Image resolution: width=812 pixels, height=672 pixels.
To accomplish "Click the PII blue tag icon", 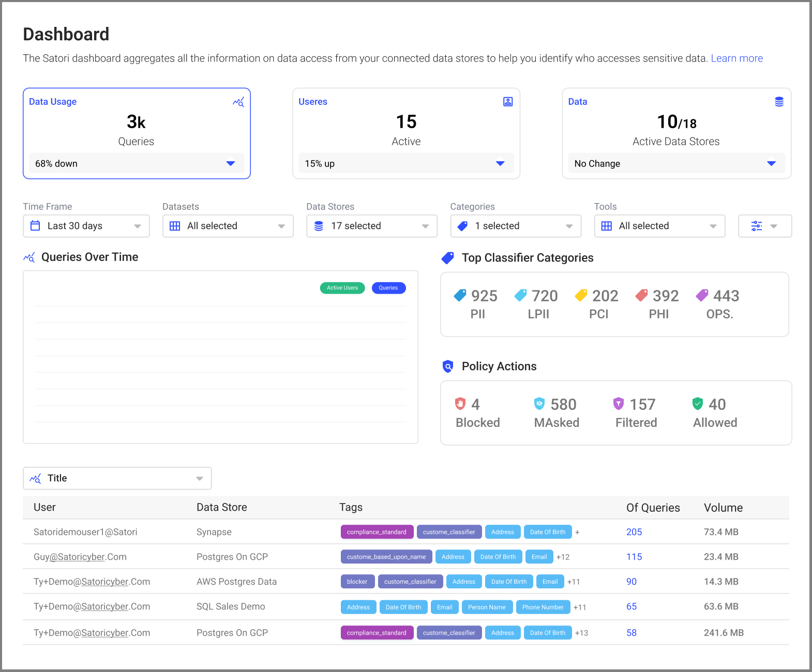I will click(460, 295).
